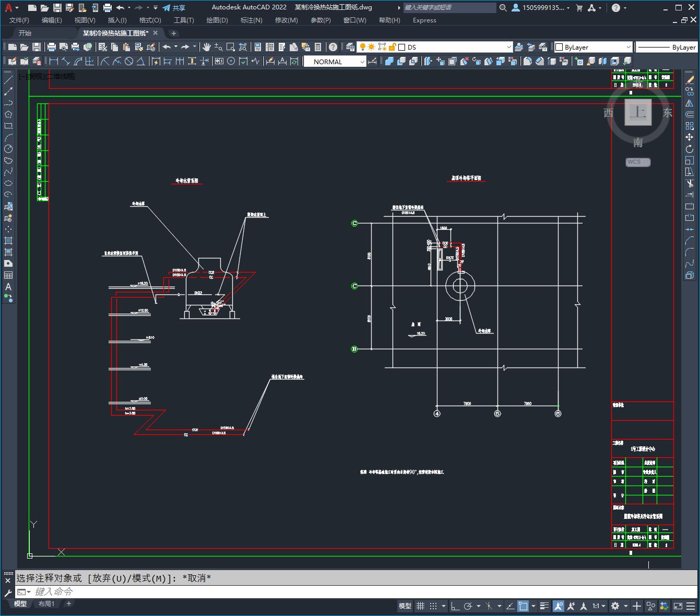The width and height of the screenshot is (700, 616).
Task: Select the Multiline Text tool
Action: pyautogui.click(x=8, y=287)
